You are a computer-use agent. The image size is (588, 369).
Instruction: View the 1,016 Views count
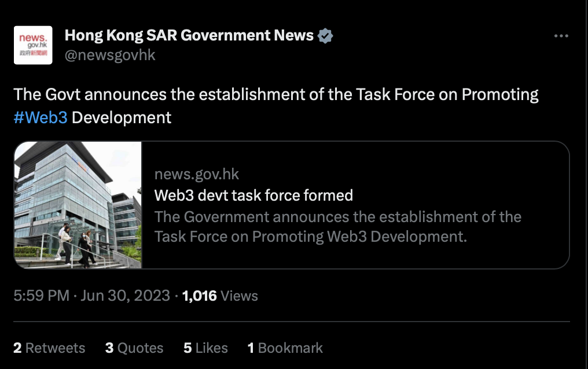[x=220, y=296]
